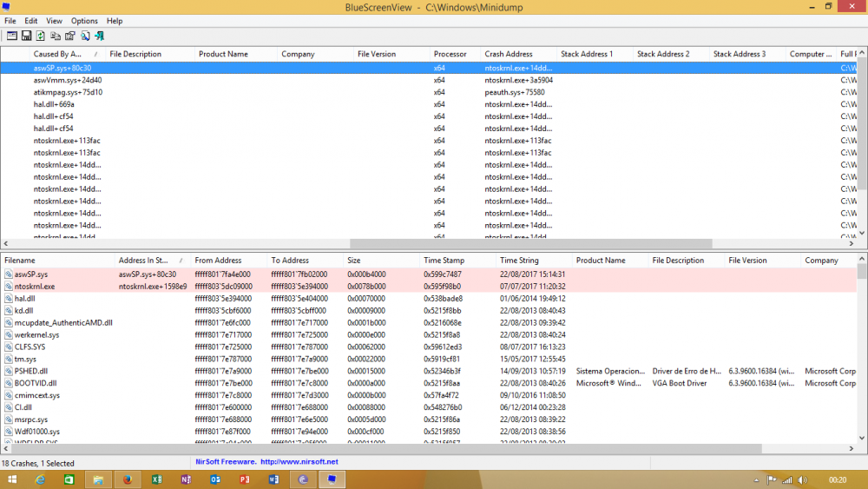This screenshot has width=868, height=489.
Task: Open Firefox from the taskbar
Action: 127,479
